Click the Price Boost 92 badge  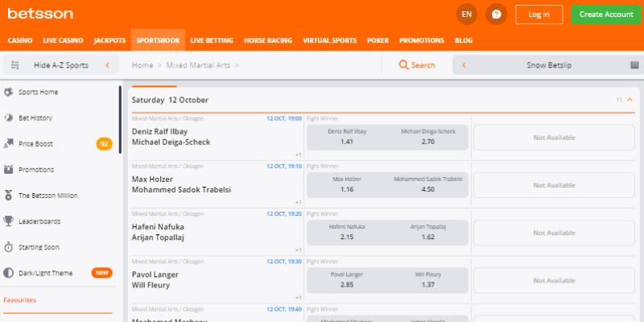pyautogui.click(x=105, y=144)
